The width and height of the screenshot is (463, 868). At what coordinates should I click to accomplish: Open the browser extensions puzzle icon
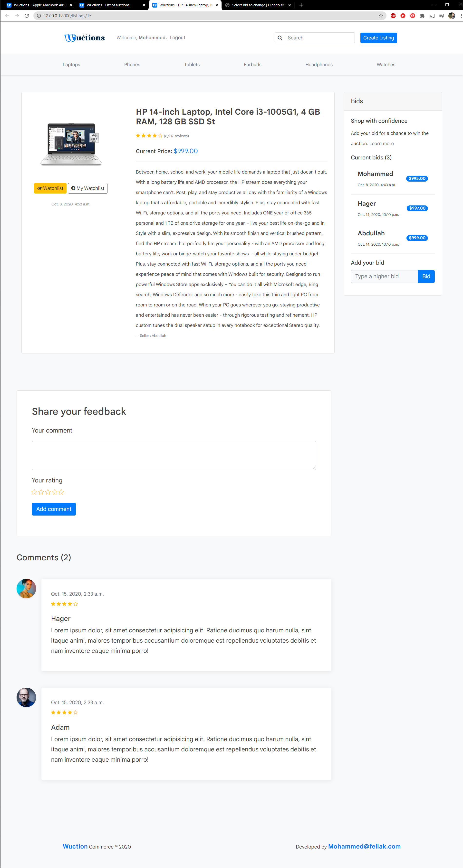click(x=422, y=16)
